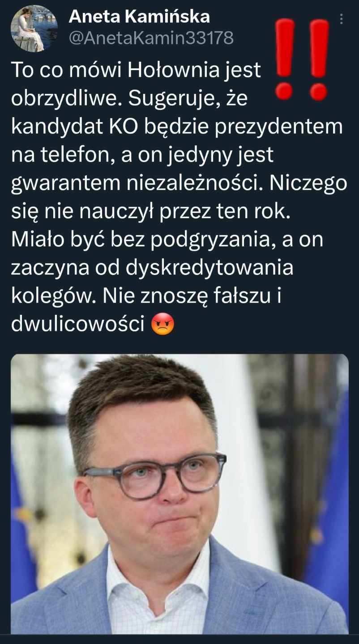Open the attached photo of man in glasses
359x644 pixels.
[179, 494]
